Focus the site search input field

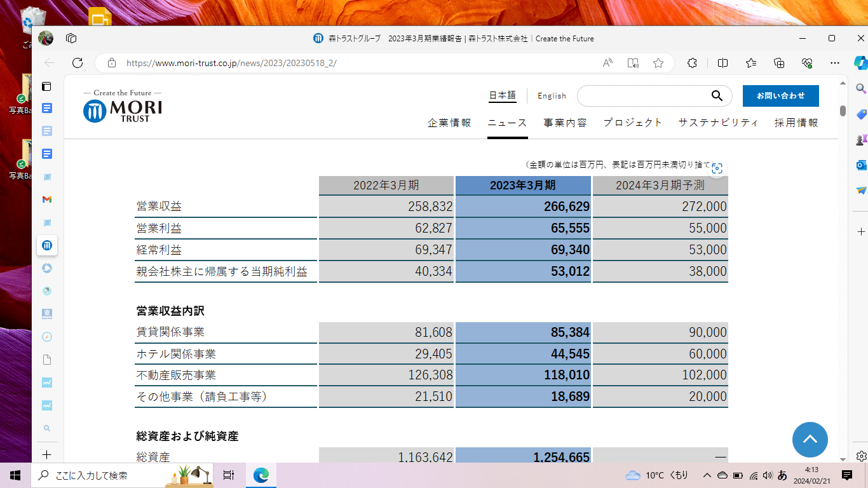tap(643, 96)
